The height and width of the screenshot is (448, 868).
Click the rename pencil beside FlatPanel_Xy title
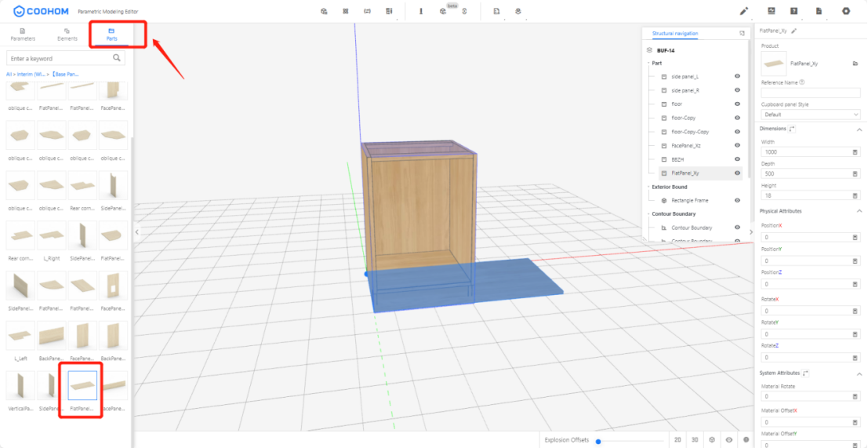click(794, 31)
